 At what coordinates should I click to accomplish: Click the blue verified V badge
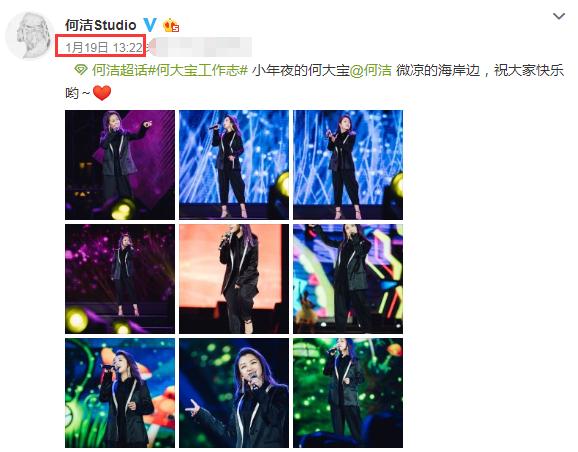click(150, 25)
